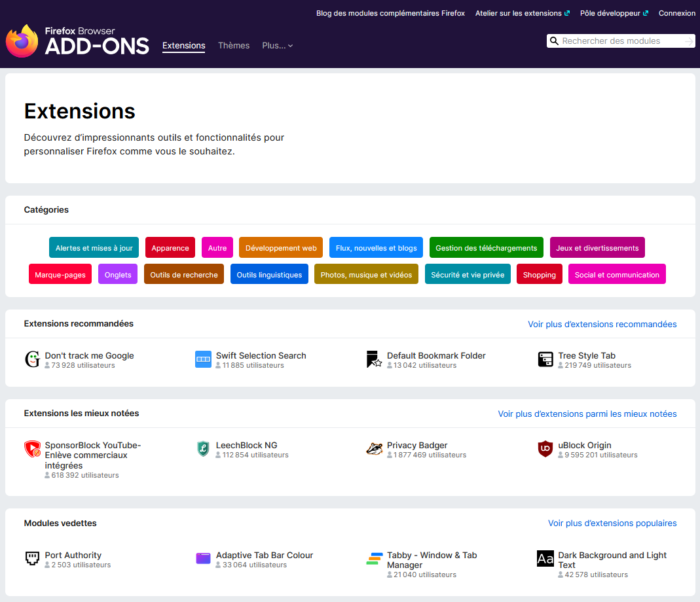The height and width of the screenshot is (602, 700).
Task: Click the Firefox Browser Add-ons logo
Action: tap(77, 41)
